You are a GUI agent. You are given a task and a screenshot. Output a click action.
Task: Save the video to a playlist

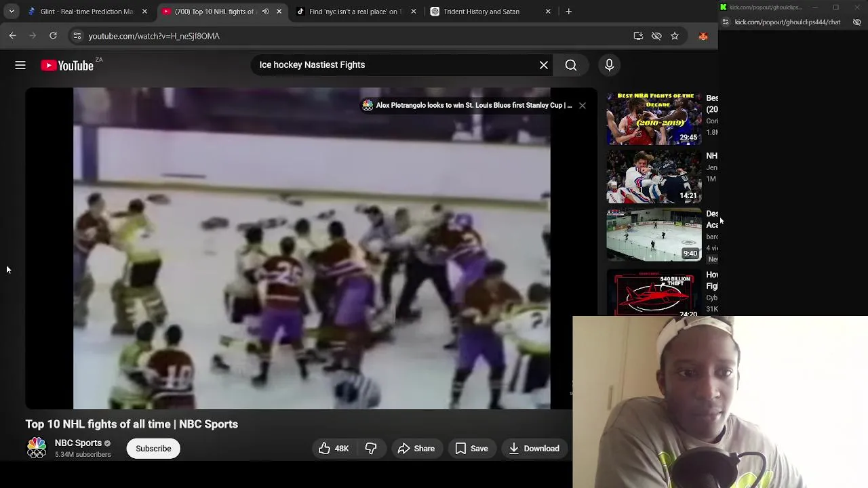[x=472, y=449]
